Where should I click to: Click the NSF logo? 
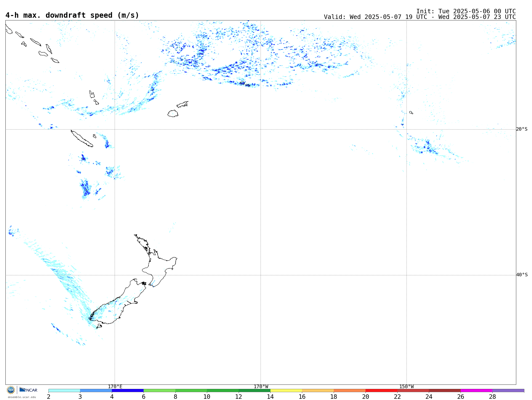pyautogui.click(x=11, y=390)
